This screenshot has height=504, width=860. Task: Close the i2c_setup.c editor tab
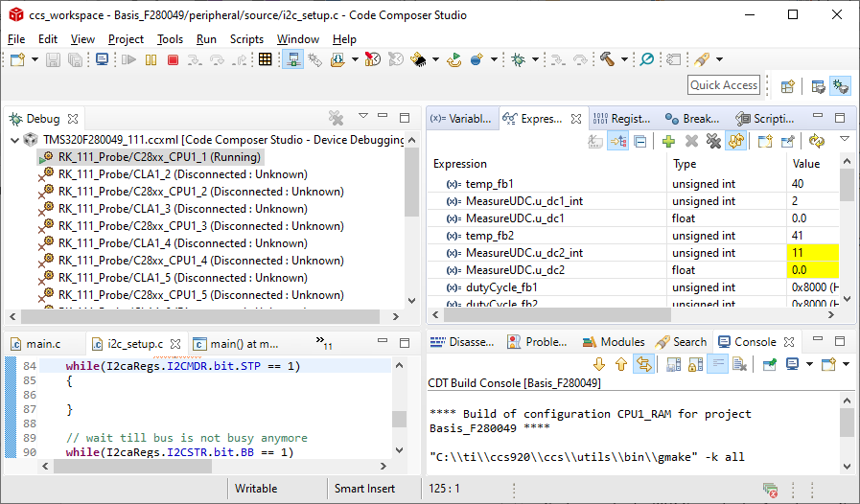175,344
